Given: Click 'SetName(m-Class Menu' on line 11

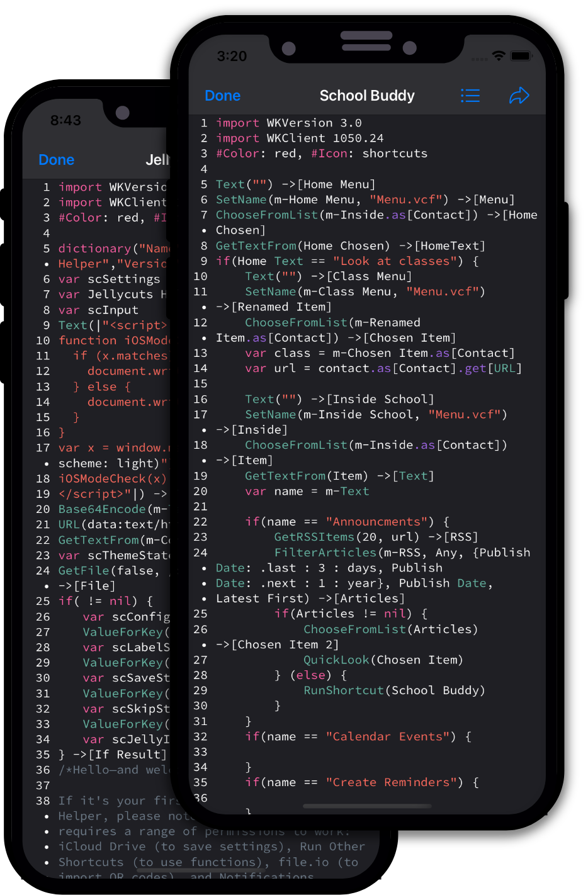Looking at the screenshot, I should (x=318, y=291).
